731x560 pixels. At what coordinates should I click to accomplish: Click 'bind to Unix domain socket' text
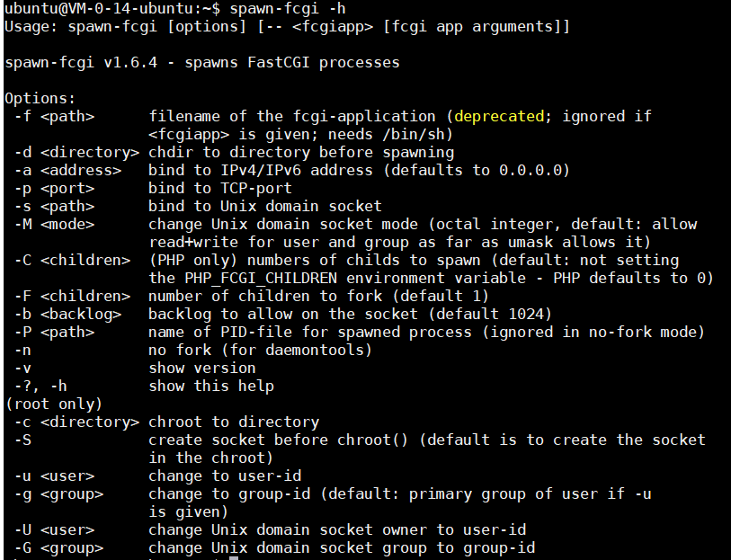click(265, 206)
